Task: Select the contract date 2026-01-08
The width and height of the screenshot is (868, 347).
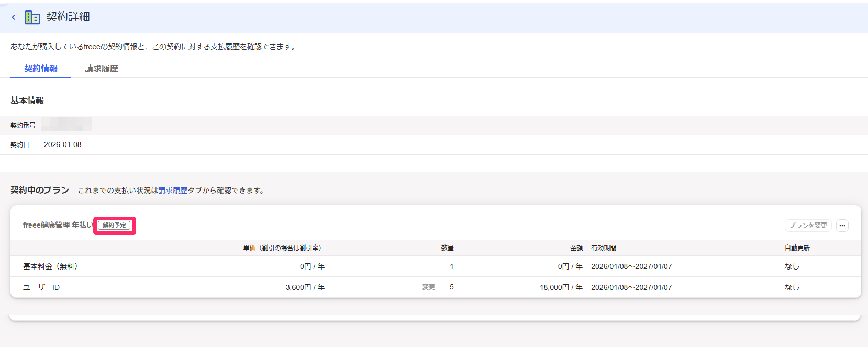Action: pyautogui.click(x=63, y=145)
